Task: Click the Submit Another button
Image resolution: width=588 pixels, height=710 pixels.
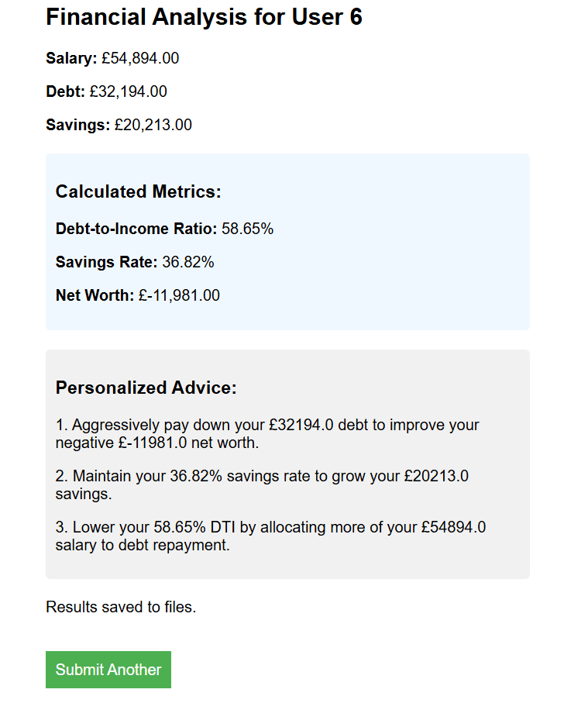Action: coord(108,670)
